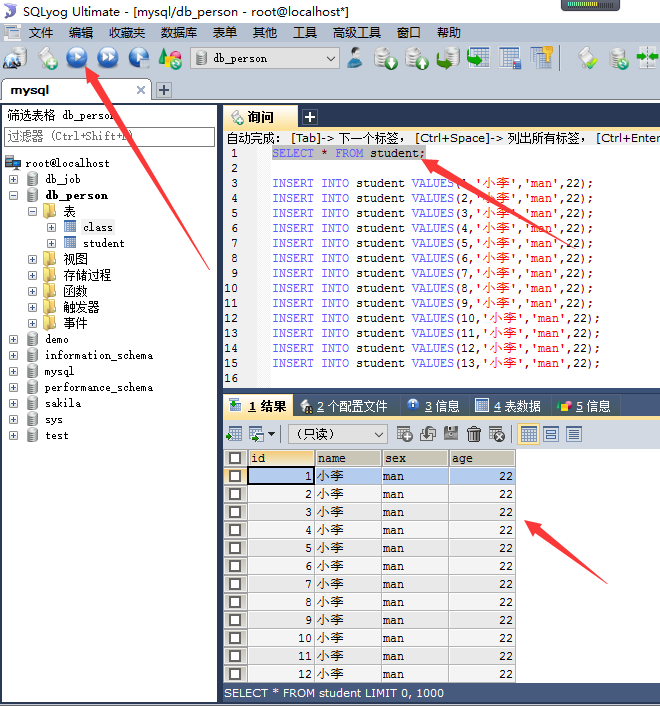The height and width of the screenshot is (706, 660).
Task: Click SELECT query on editor line 1
Action: click(x=348, y=153)
